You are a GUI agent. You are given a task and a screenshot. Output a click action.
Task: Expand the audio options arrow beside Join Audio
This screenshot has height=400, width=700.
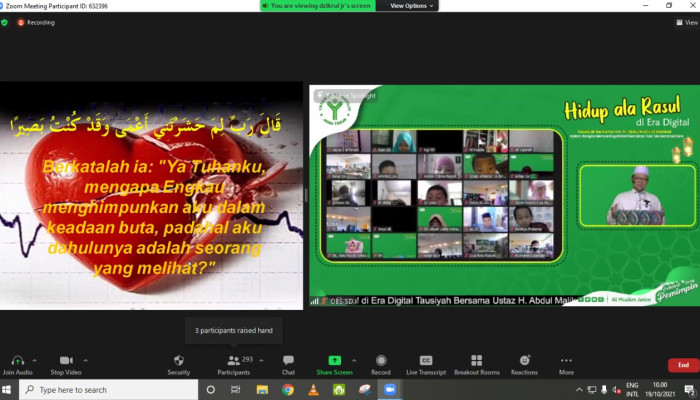35,360
